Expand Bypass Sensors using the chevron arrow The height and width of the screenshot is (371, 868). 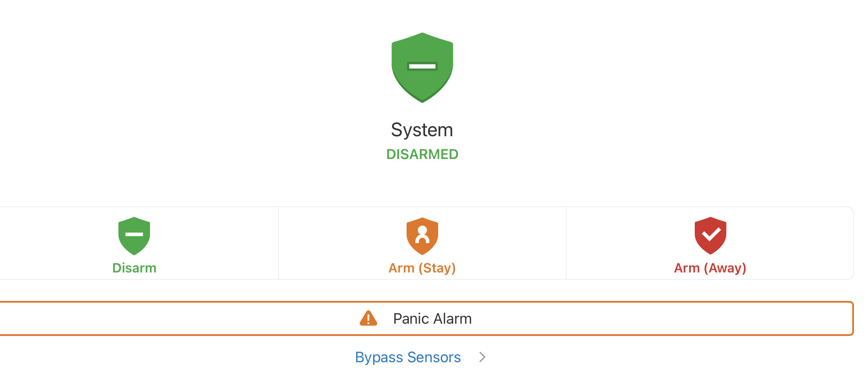482,357
